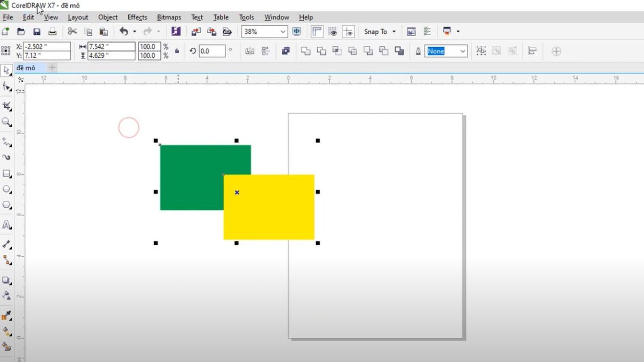Screen dimensions: 644x362
Task: Select the Polygon tool
Action: click(7, 205)
